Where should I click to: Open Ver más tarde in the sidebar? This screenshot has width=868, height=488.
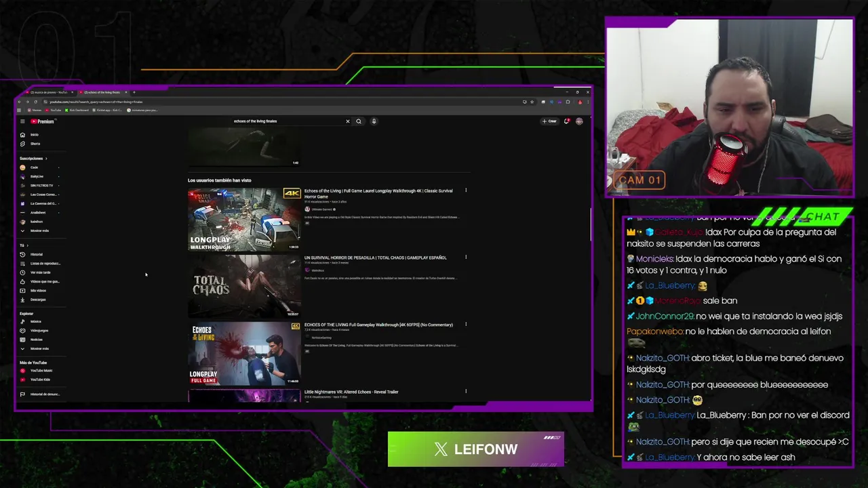(40, 272)
